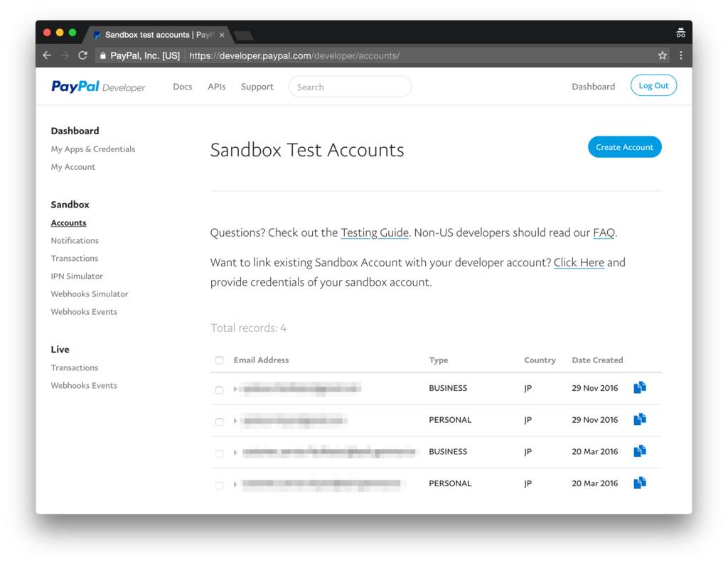Open Webhooks Events under Sandbox
Image resolution: width=728 pixels, height=565 pixels.
pyautogui.click(x=84, y=312)
